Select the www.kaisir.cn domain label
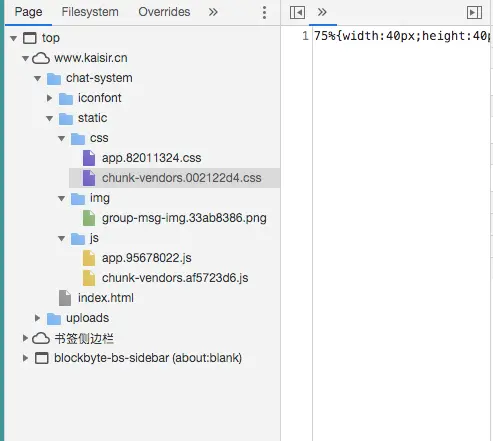Image resolution: width=493 pixels, height=441 pixels. 91,58
